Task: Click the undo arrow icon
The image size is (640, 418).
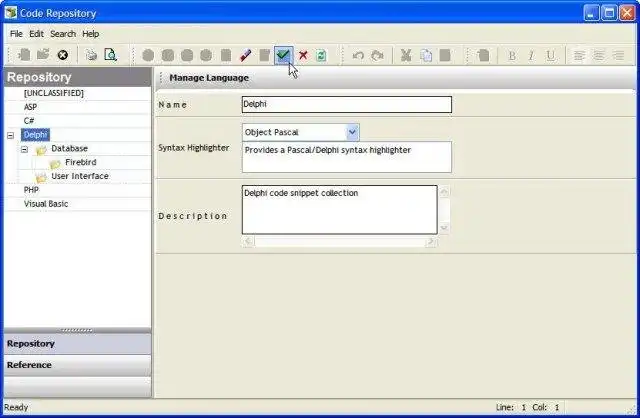Action: (x=358, y=55)
